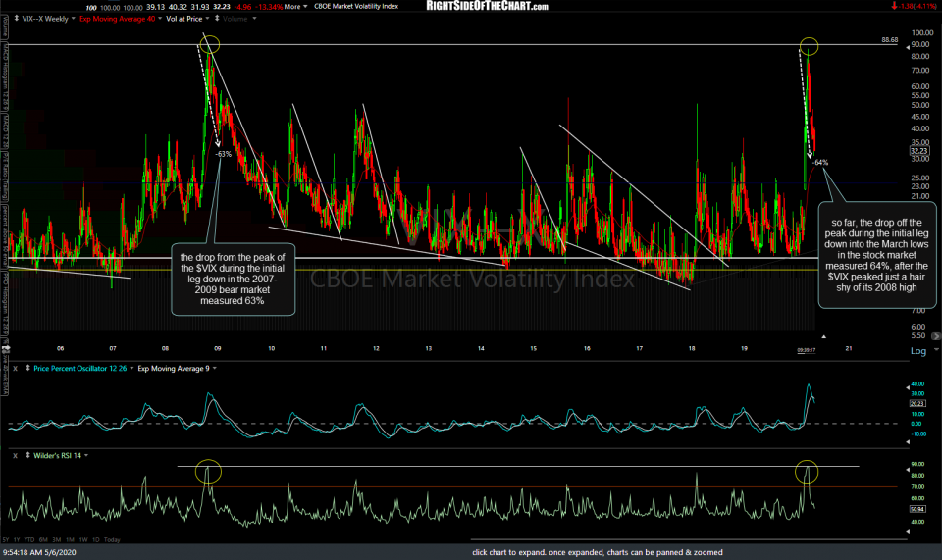Click move handle beside Volume indicator

tap(217, 19)
